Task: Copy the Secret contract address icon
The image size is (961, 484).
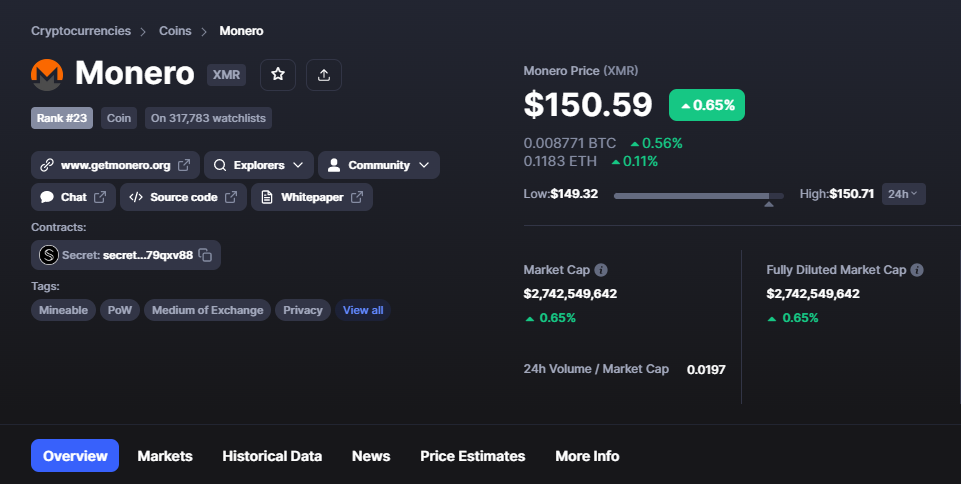Action: click(x=205, y=255)
